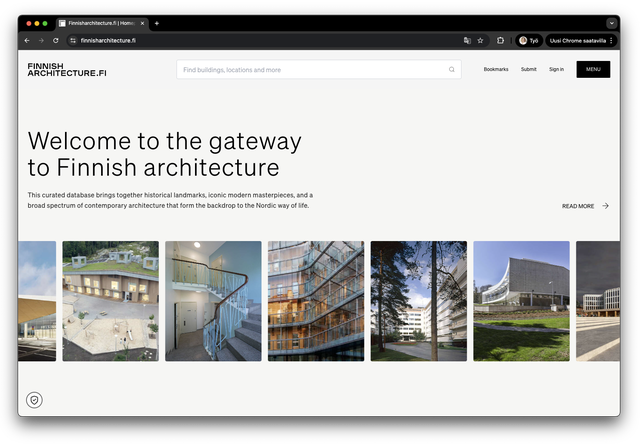Open a new tab with the plus icon
The height and width of the screenshot is (446, 640).
pyautogui.click(x=157, y=23)
